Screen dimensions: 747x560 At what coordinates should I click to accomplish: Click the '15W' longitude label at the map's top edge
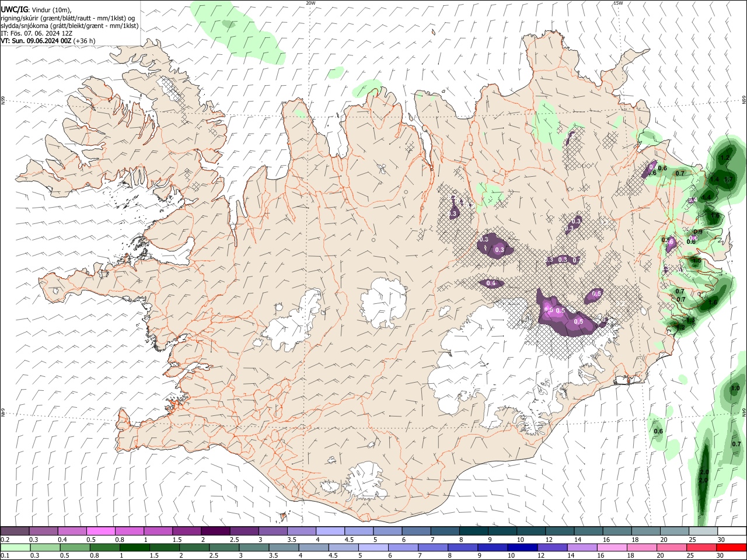click(x=618, y=3)
